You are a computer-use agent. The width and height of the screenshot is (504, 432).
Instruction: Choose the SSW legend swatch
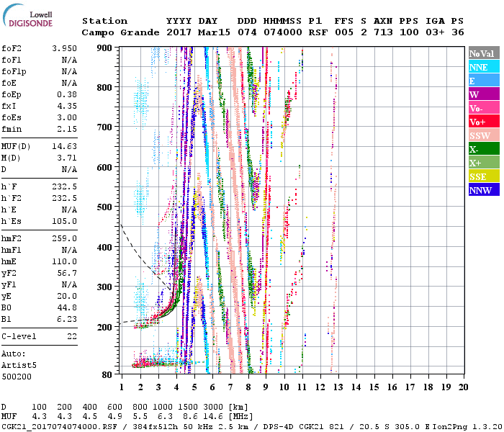tap(481, 135)
